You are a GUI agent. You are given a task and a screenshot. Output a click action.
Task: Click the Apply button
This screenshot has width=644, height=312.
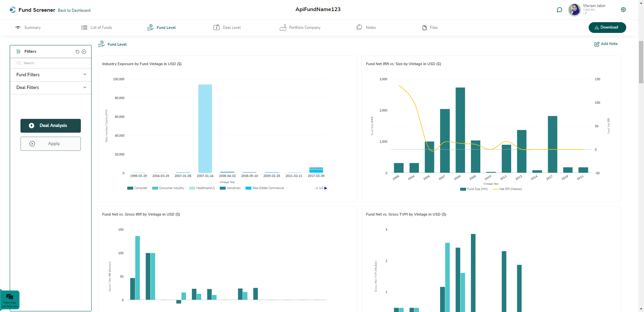point(51,144)
